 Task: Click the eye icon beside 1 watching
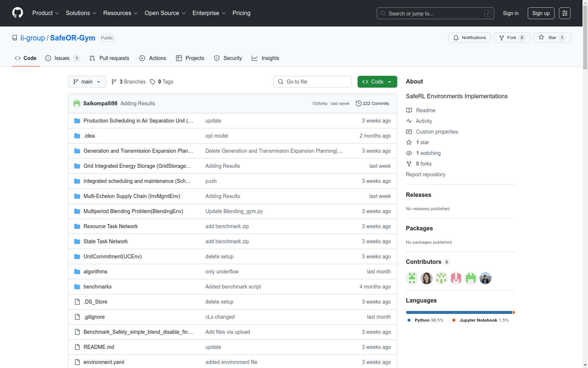tap(409, 153)
